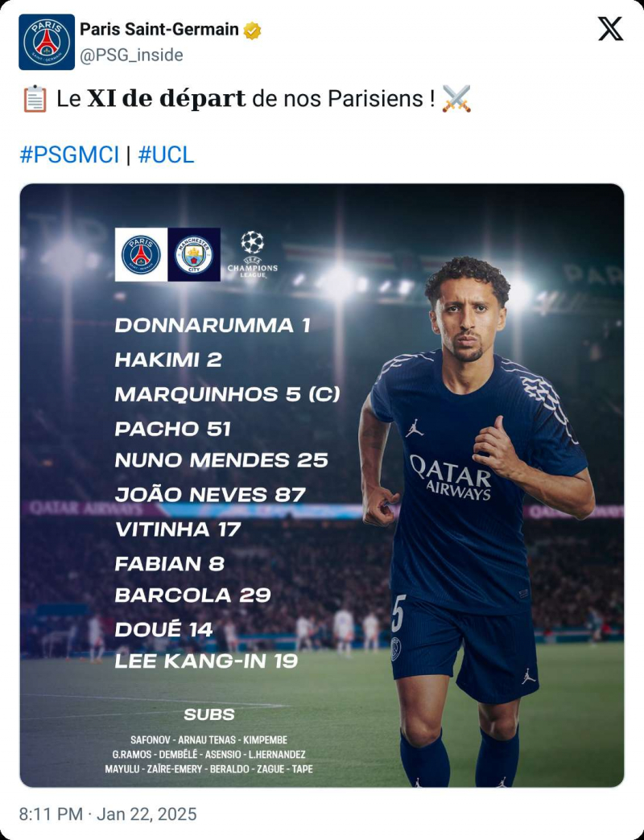Click the Qatar Airways logo on the jersey

pyautogui.click(x=450, y=476)
